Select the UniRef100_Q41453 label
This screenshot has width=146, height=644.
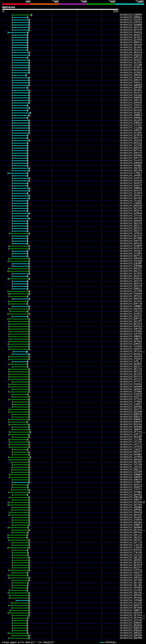131,120
